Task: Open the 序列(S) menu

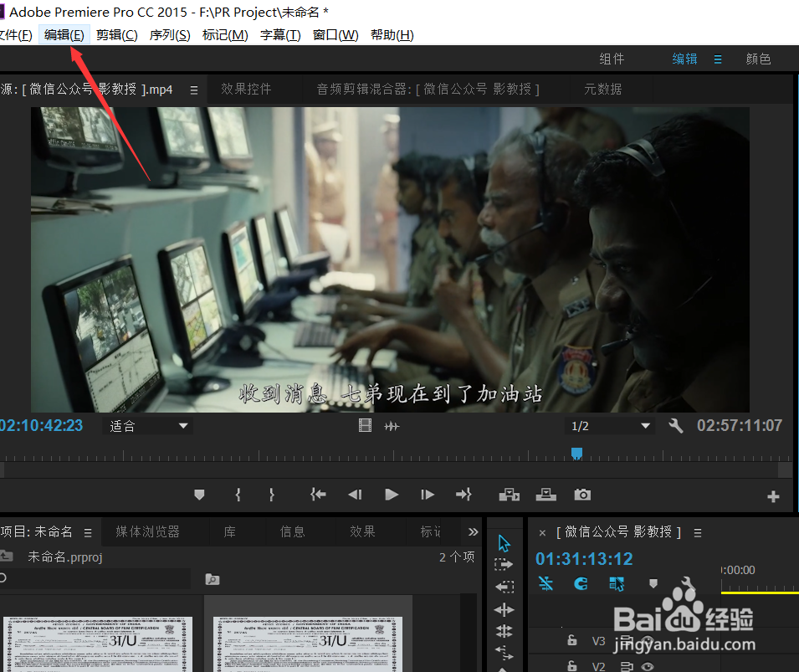Action: pyautogui.click(x=170, y=34)
